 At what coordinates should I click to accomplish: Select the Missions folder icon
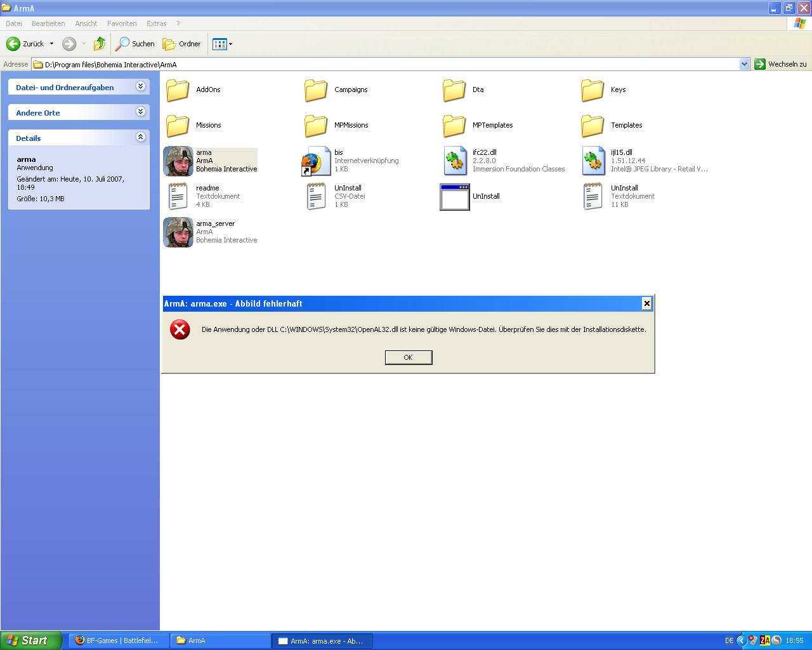[178, 126]
